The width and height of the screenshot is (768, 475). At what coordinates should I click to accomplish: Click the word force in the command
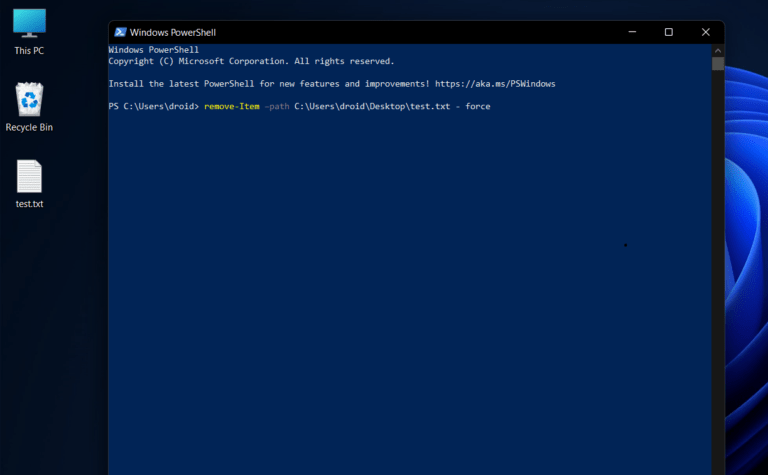tap(478, 106)
